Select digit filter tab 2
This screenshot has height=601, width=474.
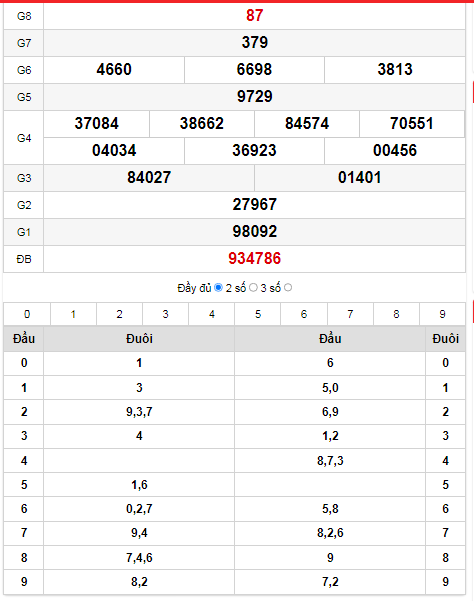click(120, 314)
